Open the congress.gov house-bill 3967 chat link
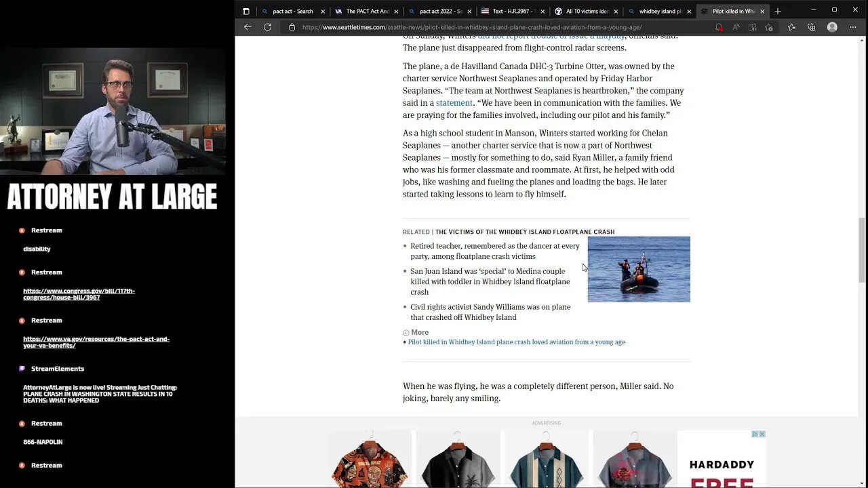868x488 pixels. coord(79,294)
